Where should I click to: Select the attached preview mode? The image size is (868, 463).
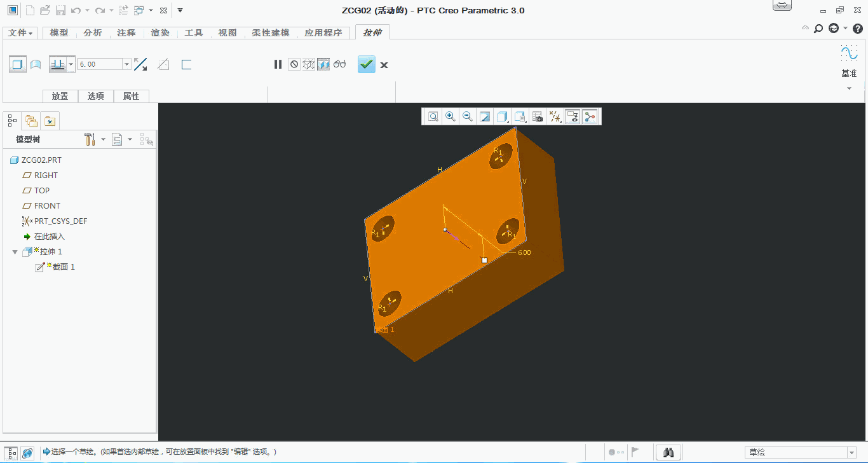coord(323,64)
